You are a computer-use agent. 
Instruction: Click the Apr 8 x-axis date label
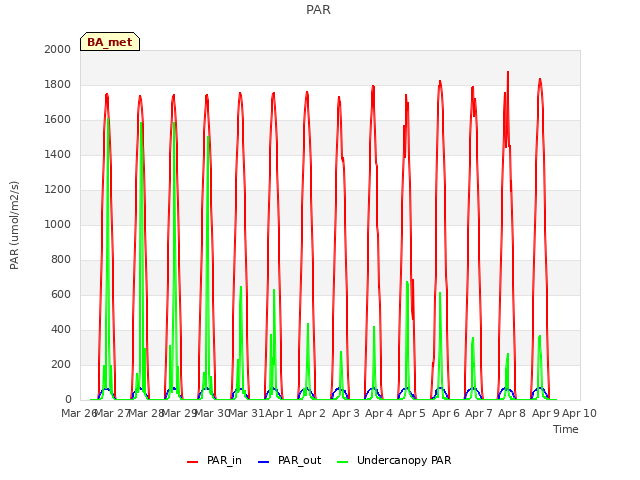click(512, 413)
